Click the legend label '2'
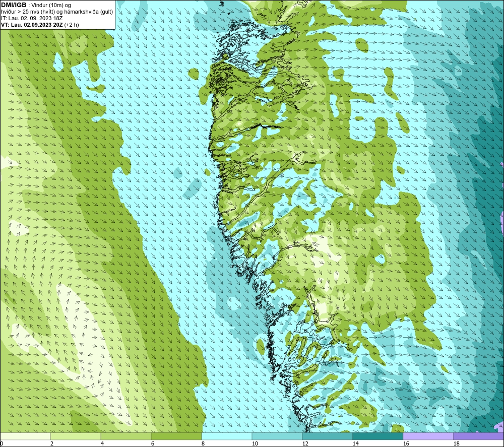The image size is (504, 447). point(52,443)
